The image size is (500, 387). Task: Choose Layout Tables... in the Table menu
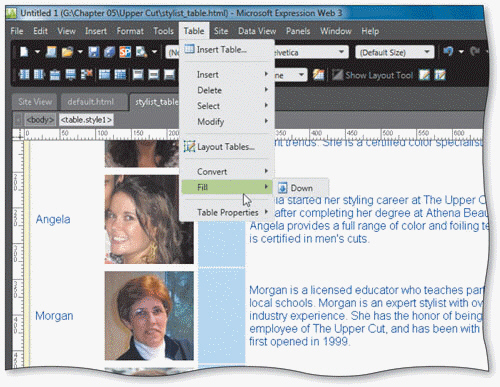pos(227,147)
